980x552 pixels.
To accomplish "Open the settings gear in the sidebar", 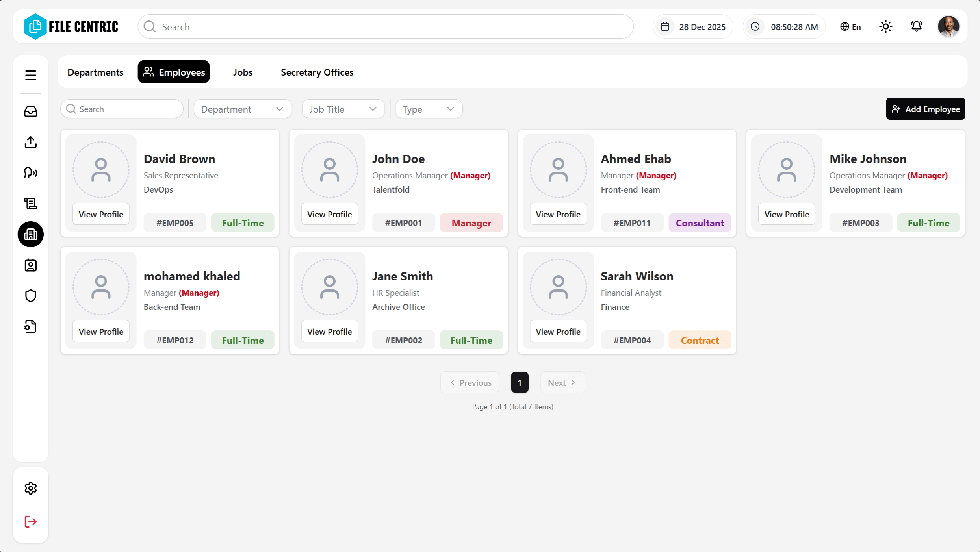I will tap(30, 488).
